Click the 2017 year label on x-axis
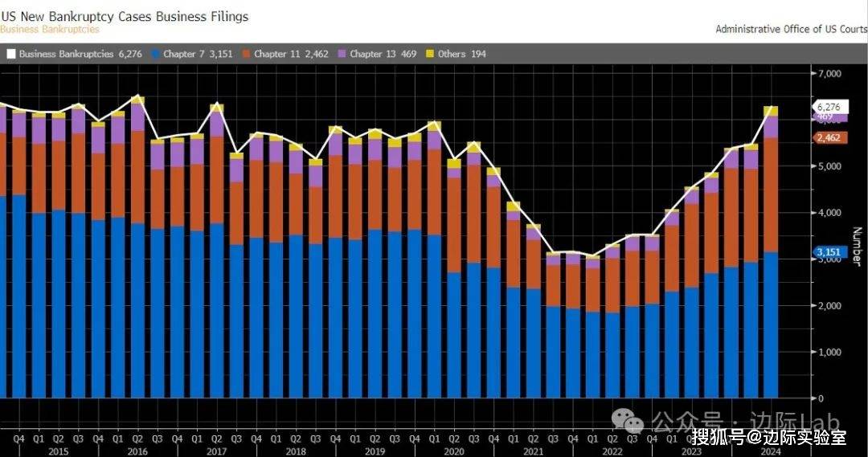The height and width of the screenshot is (457, 868). point(216,451)
